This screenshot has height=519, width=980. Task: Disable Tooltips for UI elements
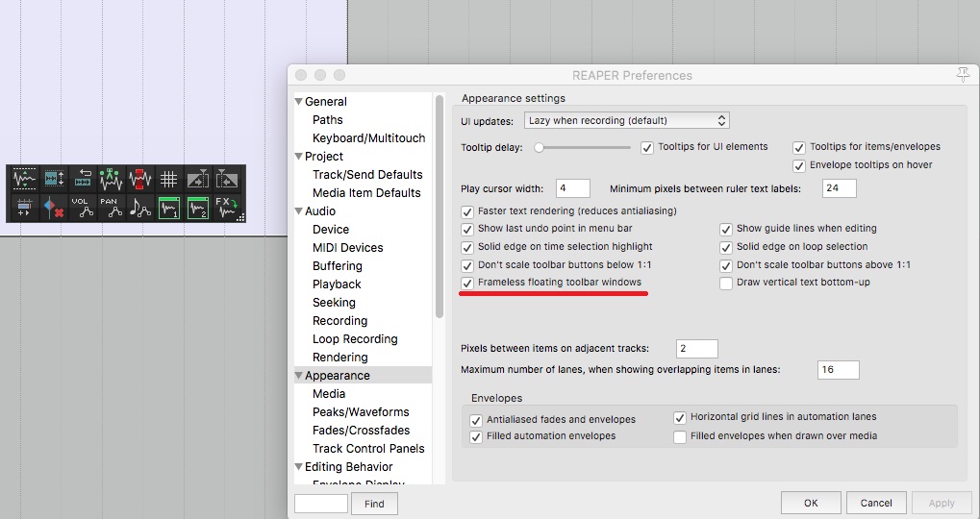tap(647, 147)
